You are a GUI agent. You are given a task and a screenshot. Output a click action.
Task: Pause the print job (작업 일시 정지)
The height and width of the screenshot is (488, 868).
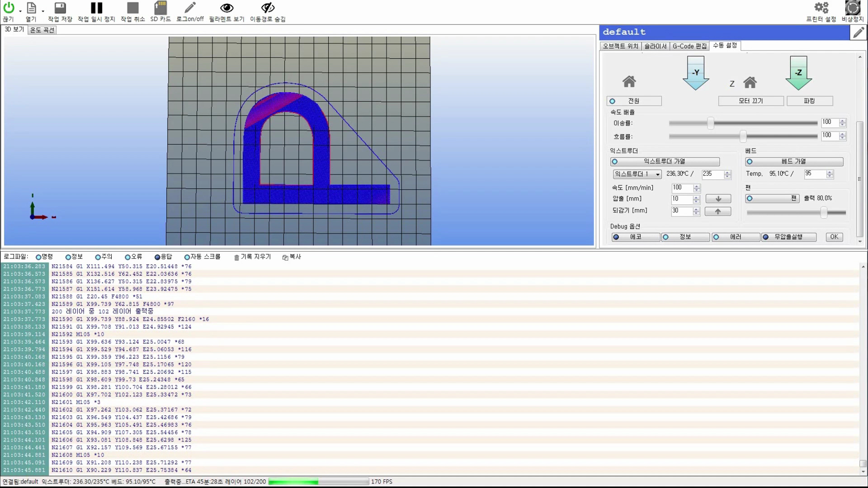point(96,8)
